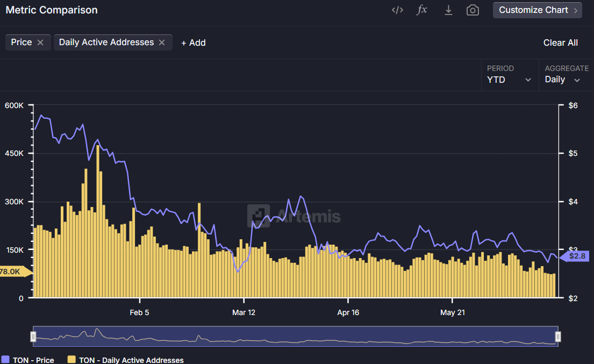Click the right range slider handle

point(558,337)
